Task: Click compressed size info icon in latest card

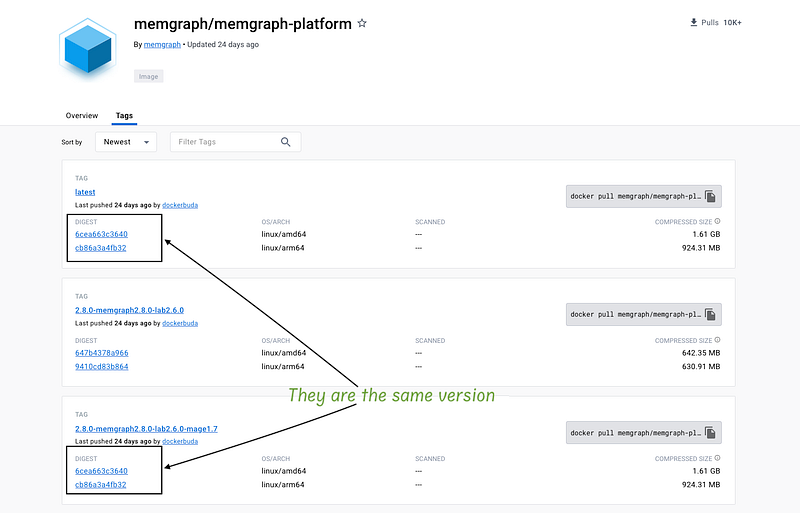Action: tap(717, 222)
